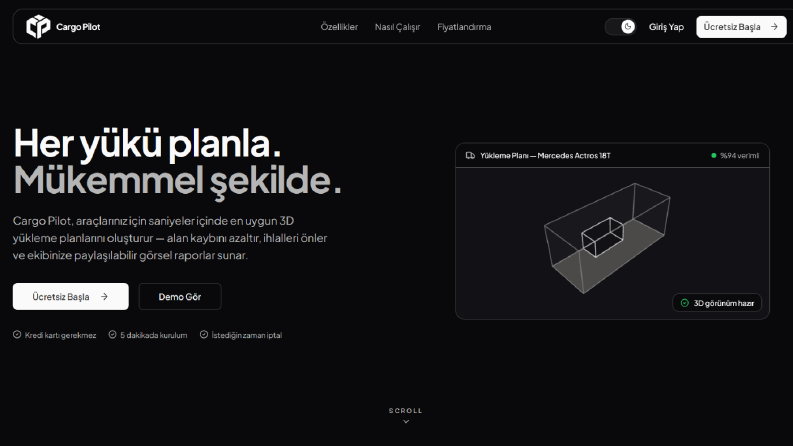Click header Ücretsiz Başla button

click(x=741, y=27)
